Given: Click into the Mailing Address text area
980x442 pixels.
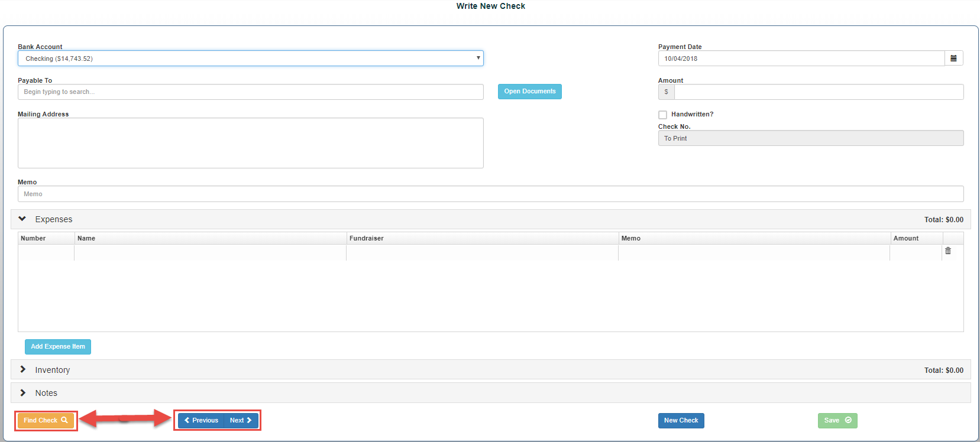Looking at the screenshot, I should click(251, 143).
